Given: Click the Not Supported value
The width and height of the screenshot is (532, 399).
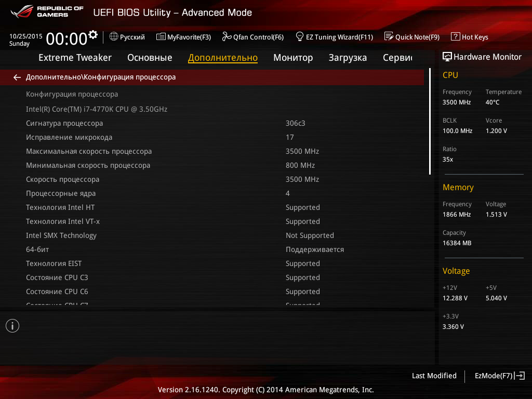Looking at the screenshot, I should click(x=310, y=235).
